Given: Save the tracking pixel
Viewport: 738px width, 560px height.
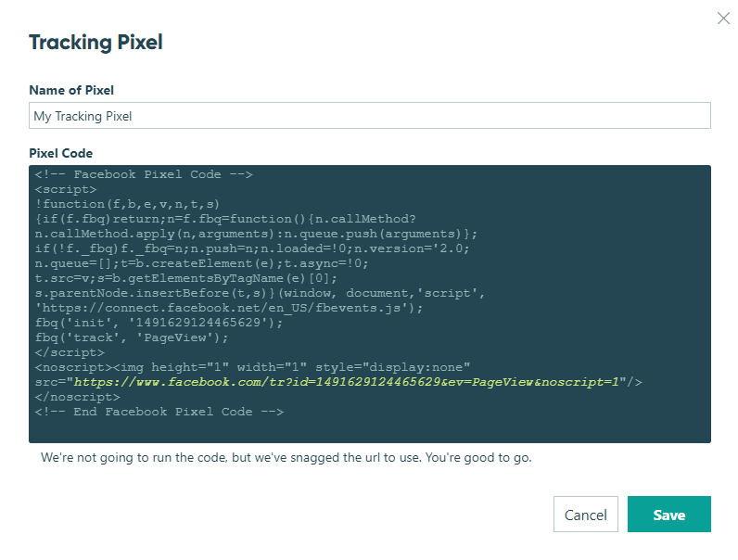Looking at the screenshot, I should tap(668, 514).
